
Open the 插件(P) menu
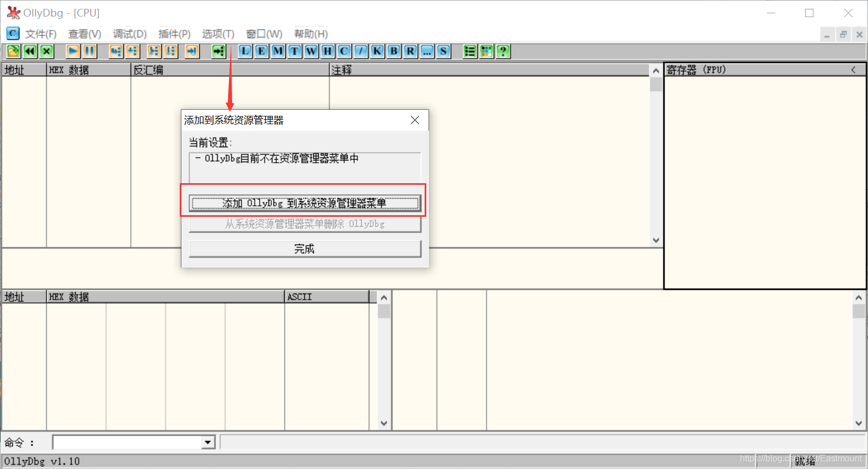click(x=174, y=34)
